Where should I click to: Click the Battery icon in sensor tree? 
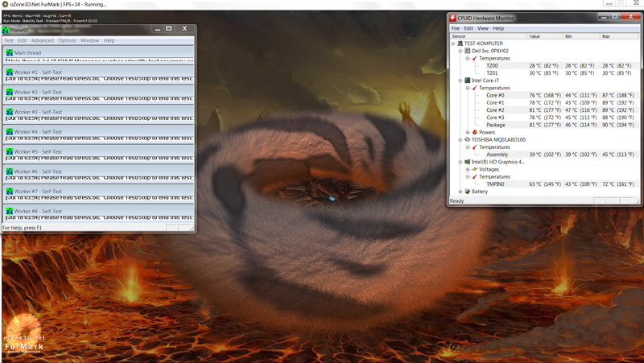pos(468,191)
